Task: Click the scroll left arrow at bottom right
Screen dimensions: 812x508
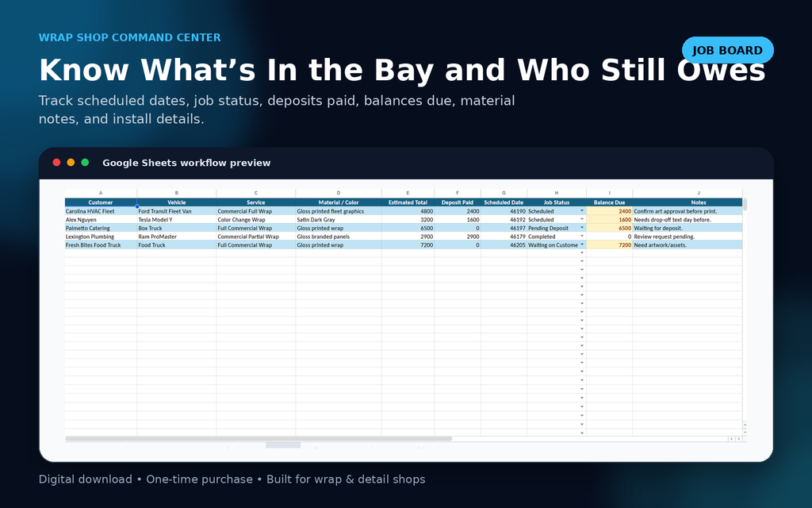Action: click(x=731, y=439)
